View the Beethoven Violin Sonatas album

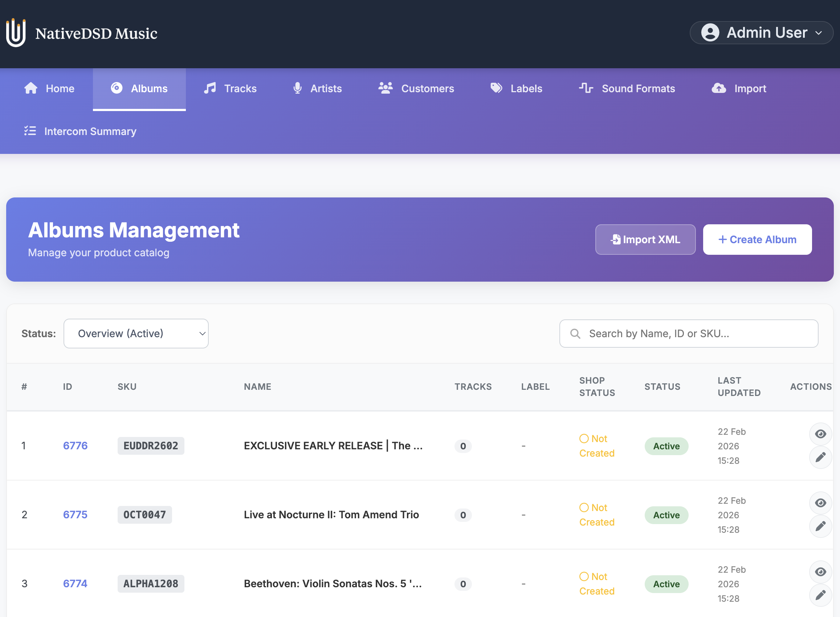point(820,571)
